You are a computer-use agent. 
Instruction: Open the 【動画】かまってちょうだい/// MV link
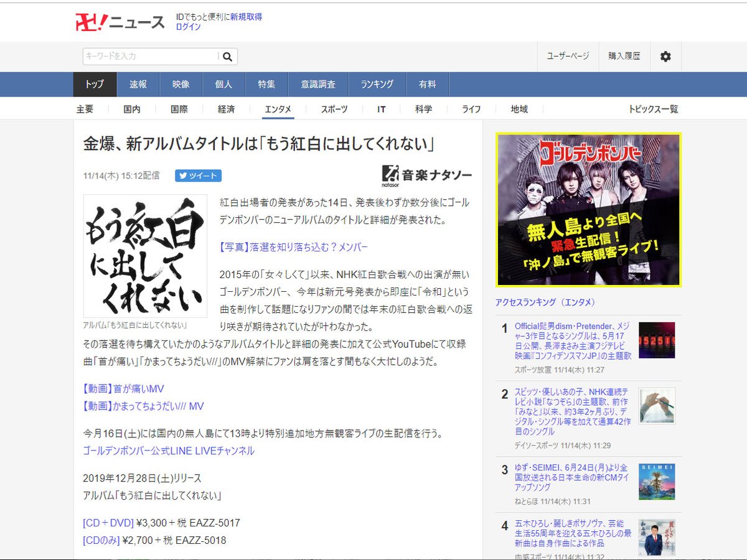pos(143,406)
